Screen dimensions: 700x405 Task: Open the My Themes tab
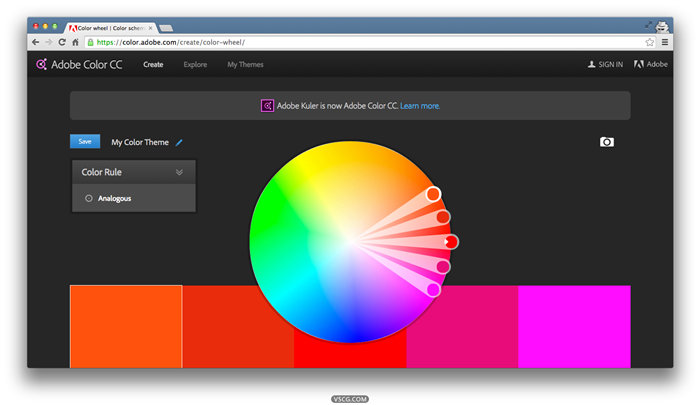[x=245, y=64]
